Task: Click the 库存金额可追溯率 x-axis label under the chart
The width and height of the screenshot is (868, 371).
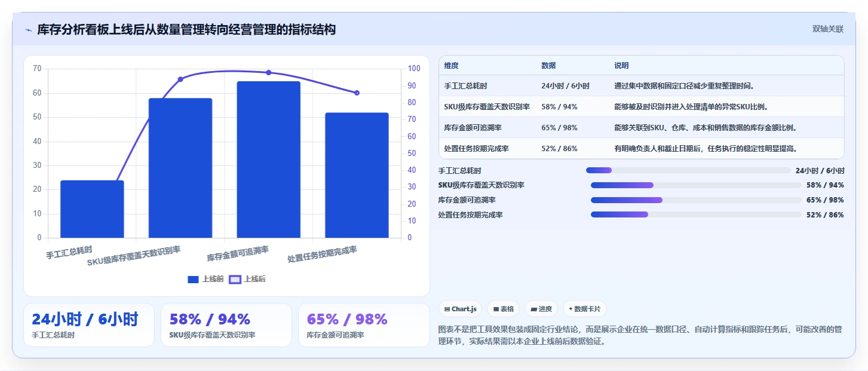Action: tap(238, 254)
